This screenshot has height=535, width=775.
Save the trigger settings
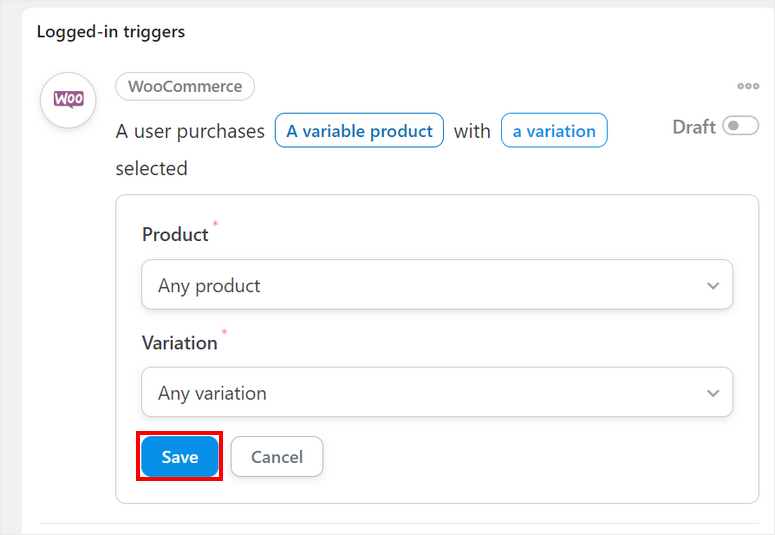click(x=180, y=457)
